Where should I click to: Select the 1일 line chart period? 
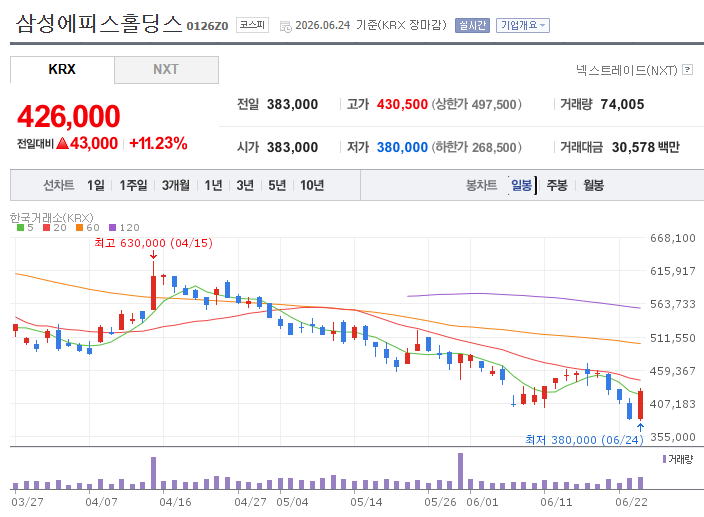point(96,185)
